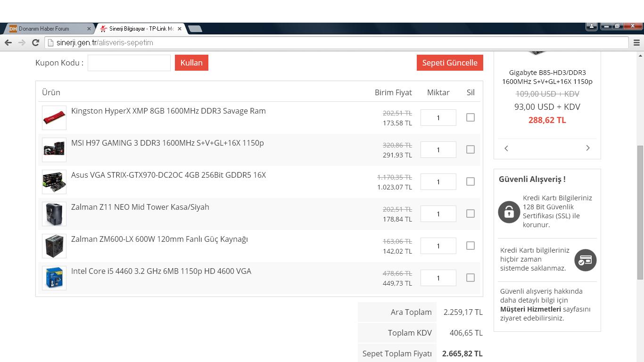The height and width of the screenshot is (362, 644).
Task: Click quantity field for Kingston HyperX RAM
Action: (438, 118)
